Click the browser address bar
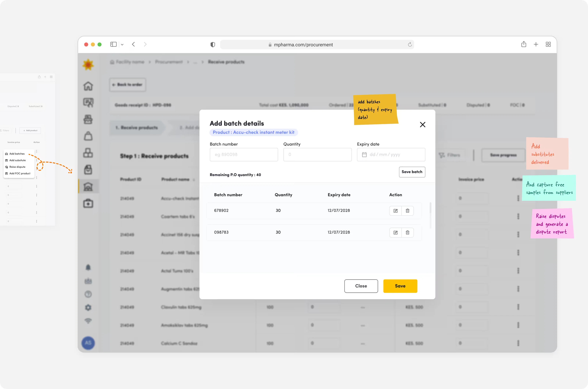The height and width of the screenshot is (389, 588). coord(317,45)
